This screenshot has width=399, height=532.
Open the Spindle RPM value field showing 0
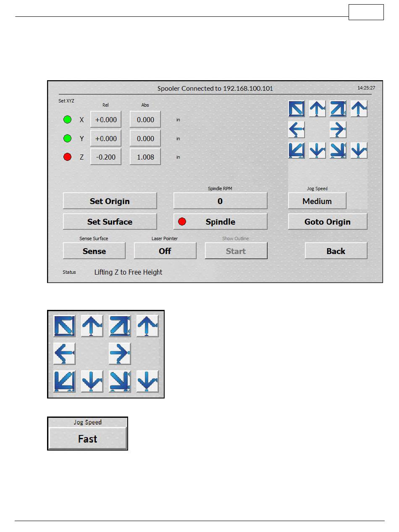click(220, 201)
